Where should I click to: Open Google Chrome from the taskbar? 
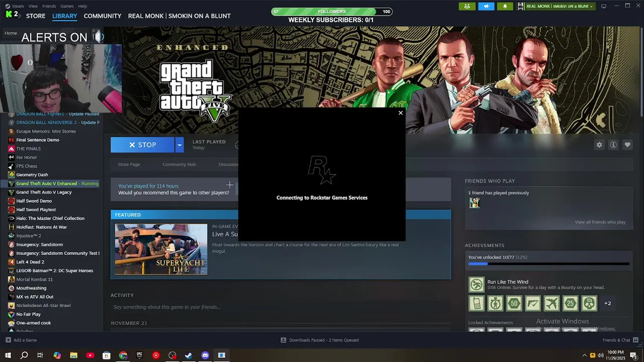click(123, 355)
